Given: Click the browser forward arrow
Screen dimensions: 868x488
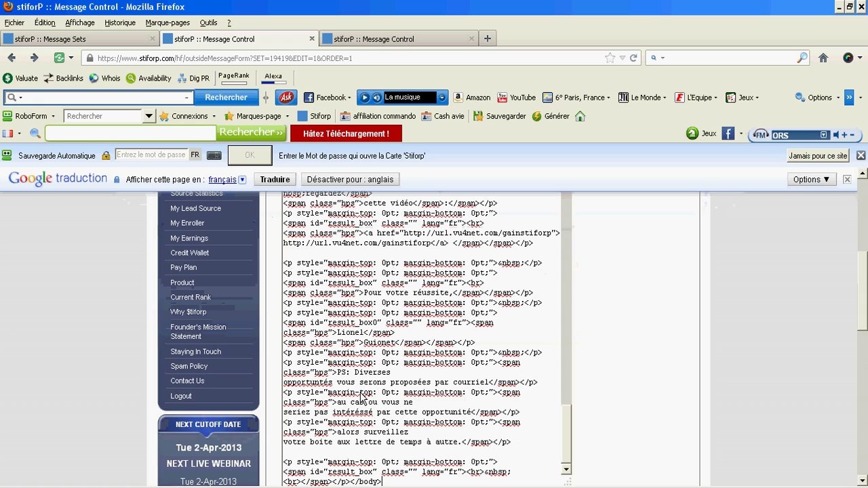Looking at the screenshot, I should [34, 58].
